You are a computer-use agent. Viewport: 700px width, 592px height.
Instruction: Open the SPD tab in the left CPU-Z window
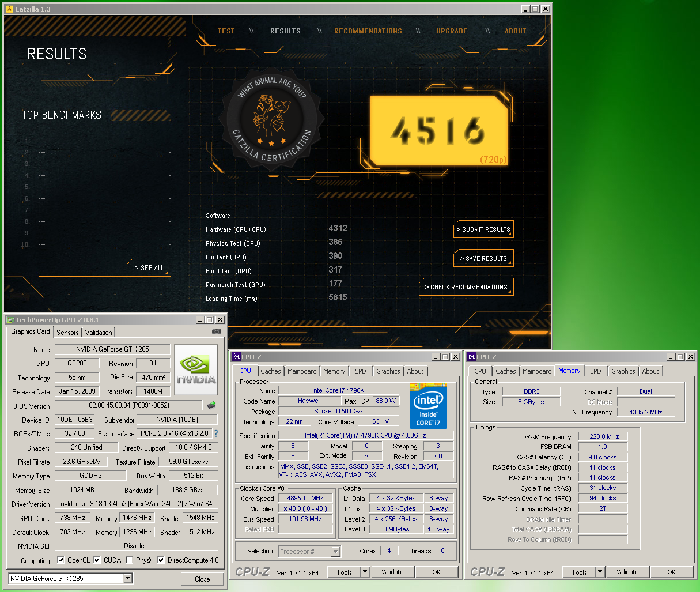tap(361, 372)
